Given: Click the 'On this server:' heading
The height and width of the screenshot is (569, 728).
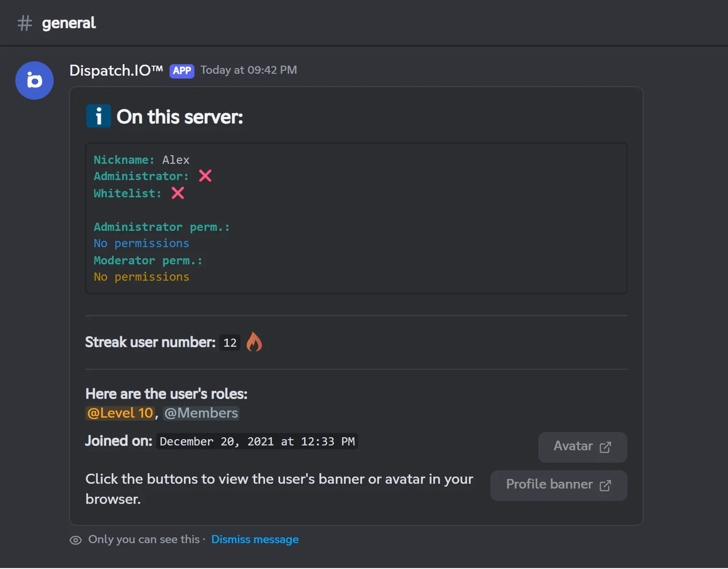Looking at the screenshot, I should 180,117.
